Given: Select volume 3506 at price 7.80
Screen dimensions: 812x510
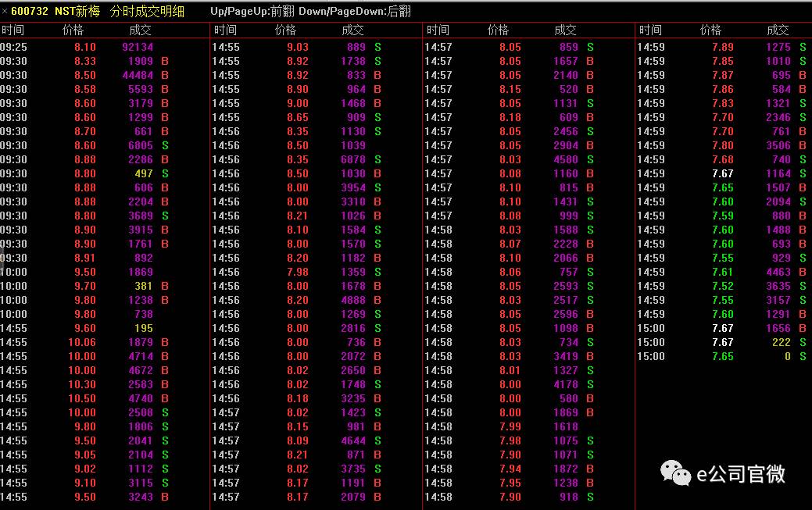Looking at the screenshot, I should [x=778, y=145].
